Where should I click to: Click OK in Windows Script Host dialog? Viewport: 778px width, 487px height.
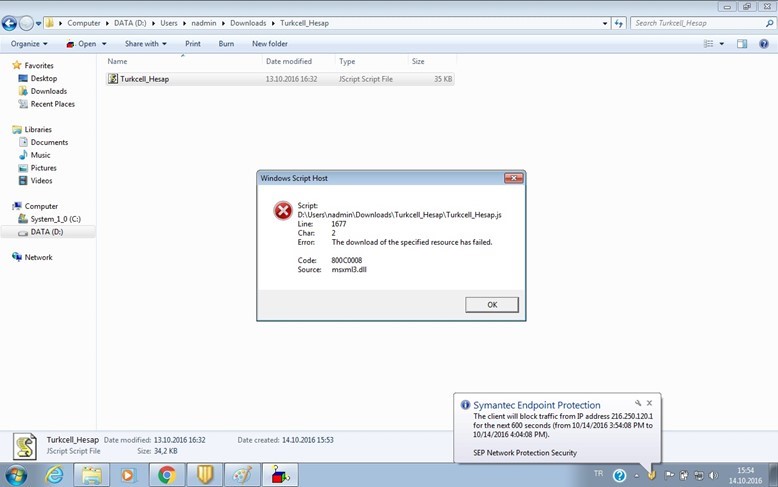pyautogui.click(x=492, y=304)
